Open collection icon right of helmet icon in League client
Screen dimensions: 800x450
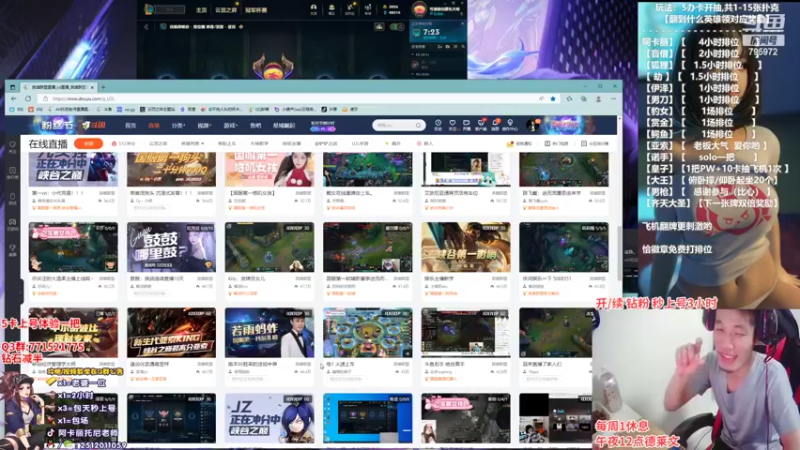[x=332, y=9]
